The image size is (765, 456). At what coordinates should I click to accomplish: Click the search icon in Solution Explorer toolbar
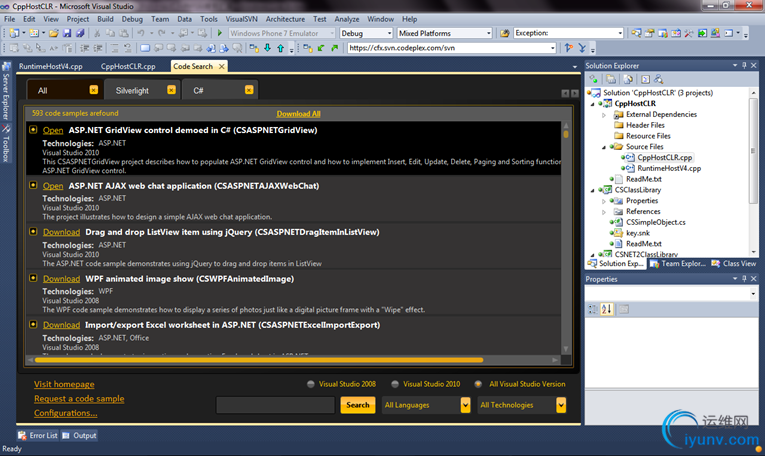[x=659, y=79]
